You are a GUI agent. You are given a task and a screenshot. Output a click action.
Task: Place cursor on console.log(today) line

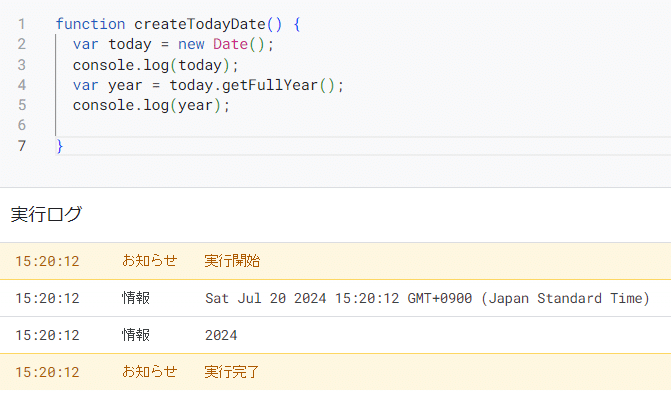pos(155,65)
